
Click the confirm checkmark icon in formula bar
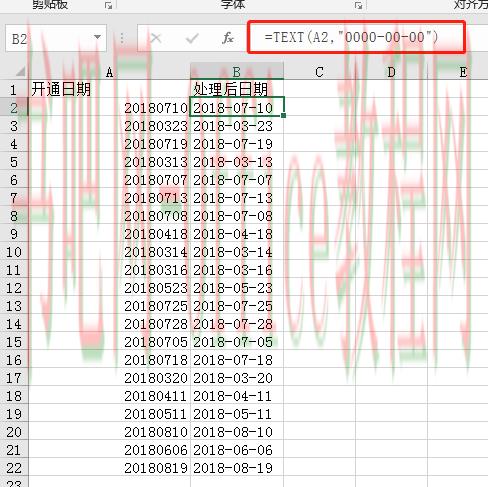[x=192, y=38]
